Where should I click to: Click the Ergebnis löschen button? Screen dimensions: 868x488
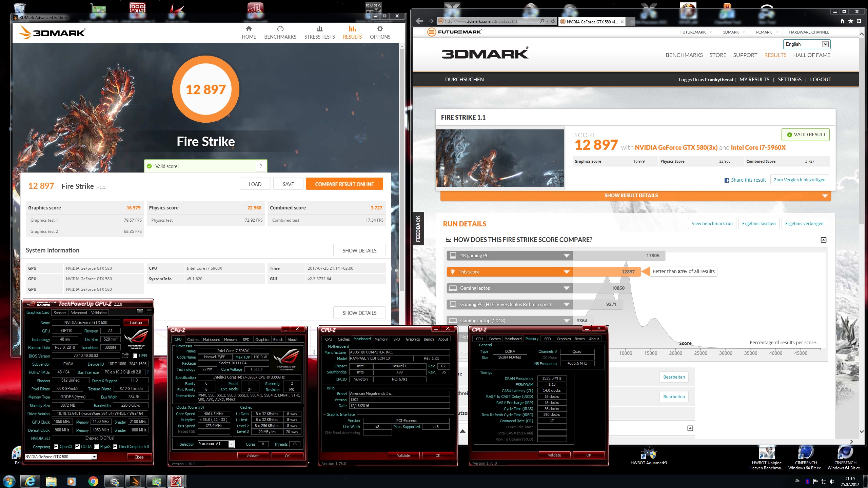click(x=759, y=223)
